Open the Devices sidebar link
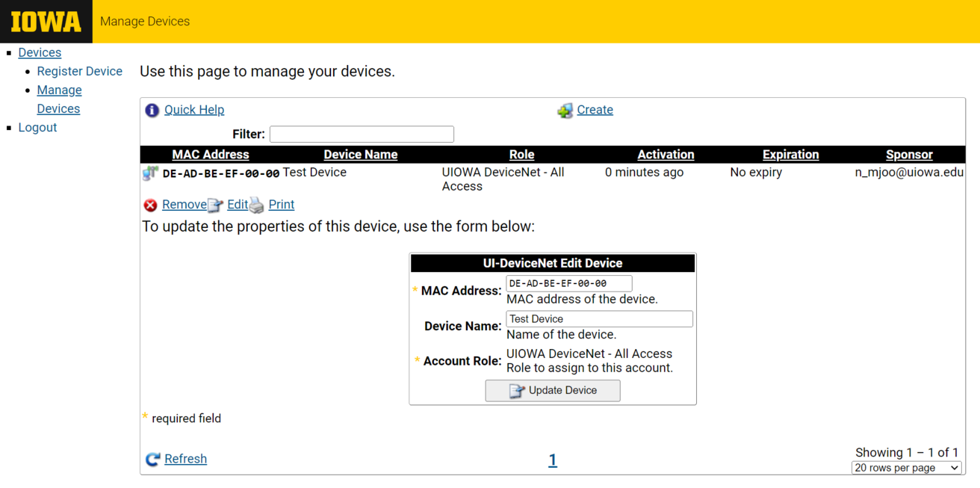Image resolution: width=980 pixels, height=488 pixels. [x=40, y=52]
